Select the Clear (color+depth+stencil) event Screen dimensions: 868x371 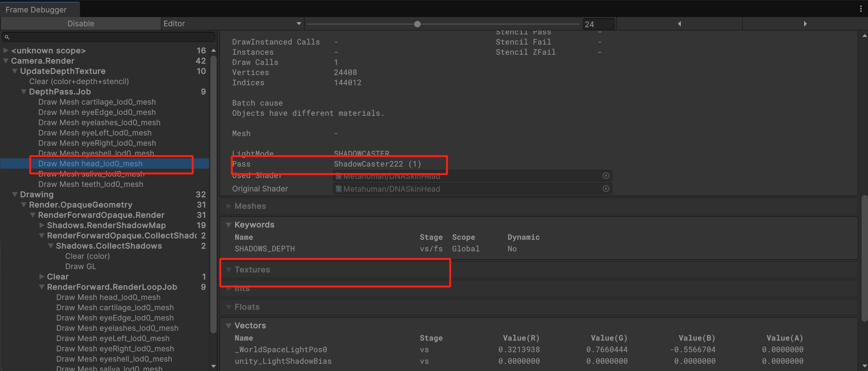79,81
